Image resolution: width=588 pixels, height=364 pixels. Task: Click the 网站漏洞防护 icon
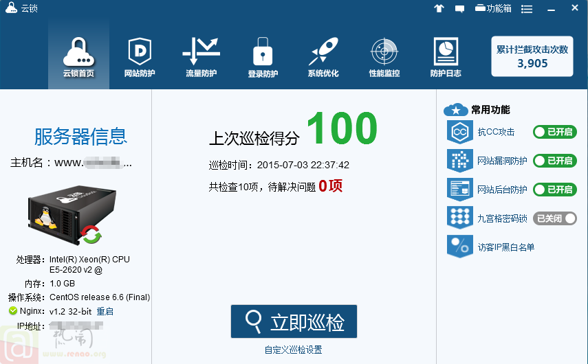tap(460, 161)
